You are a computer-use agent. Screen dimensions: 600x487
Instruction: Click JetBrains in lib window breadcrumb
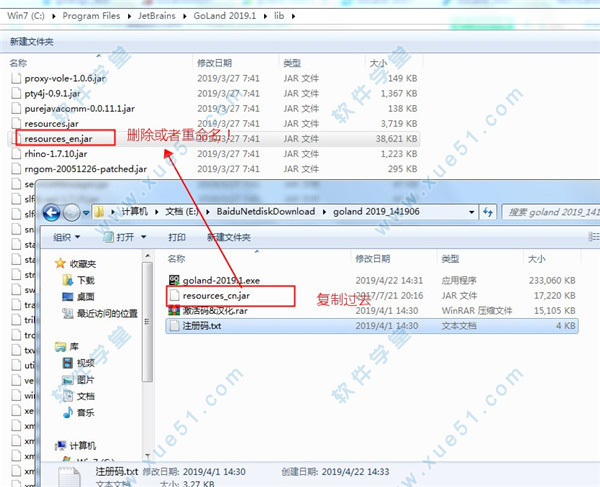pyautogui.click(x=157, y=16)
